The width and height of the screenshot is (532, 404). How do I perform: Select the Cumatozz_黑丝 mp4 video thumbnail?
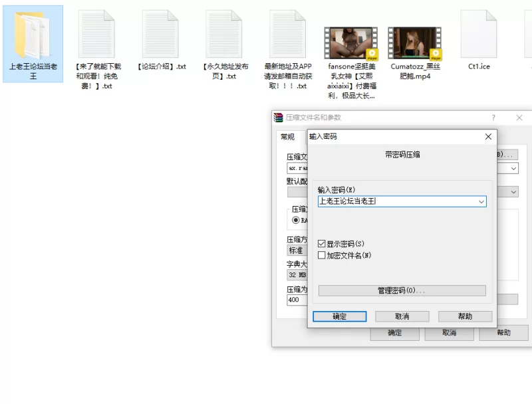[x=414, y=43]
